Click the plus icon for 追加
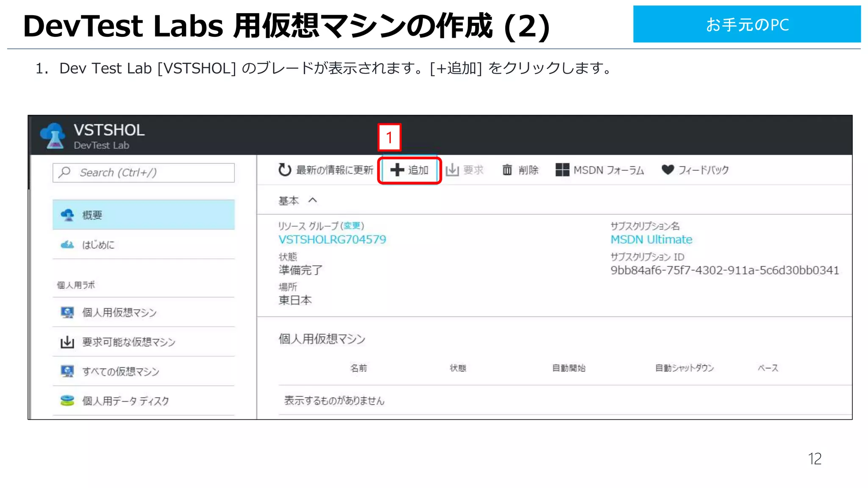Viewport: 868px width, 488px height. tap(397, 170)
